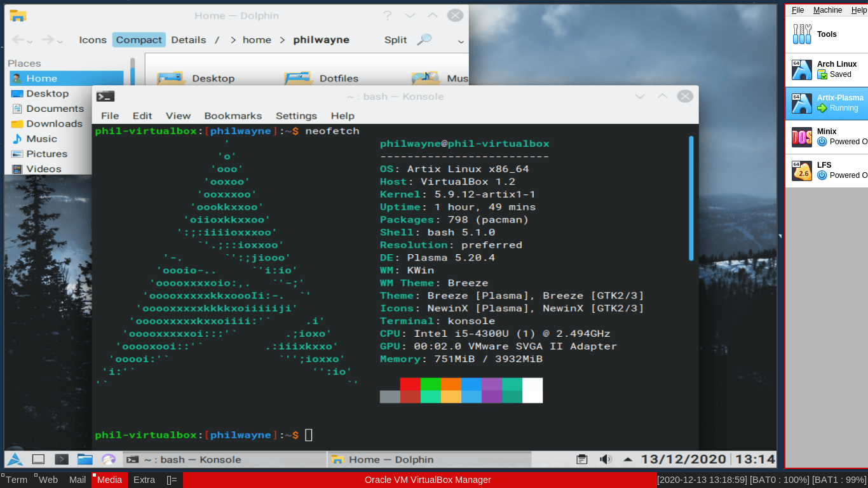The width and height of the screenshot is (868, 488).
Task: Click the Dolphin search magnifier icon
Action: (x=424, y=39)
